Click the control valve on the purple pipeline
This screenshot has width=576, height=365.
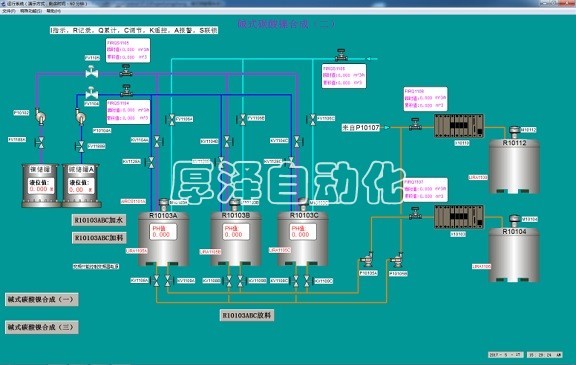[x=91, y=71]
